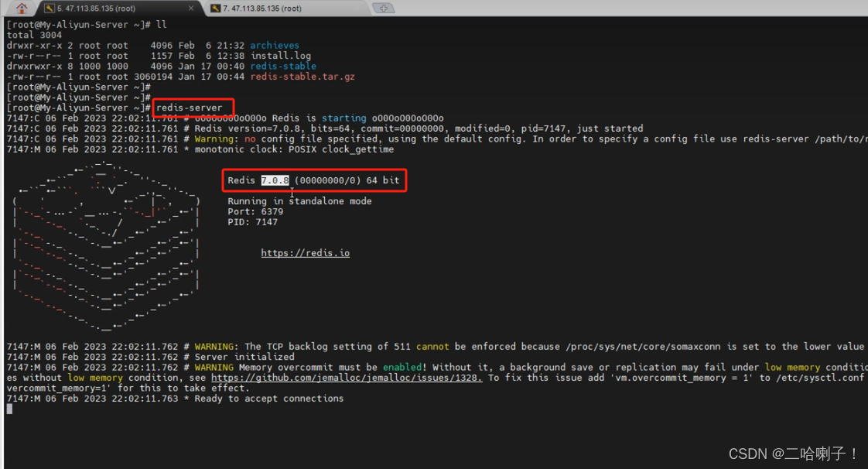Click the highlighted version 7.0.8

pos(275,180)
